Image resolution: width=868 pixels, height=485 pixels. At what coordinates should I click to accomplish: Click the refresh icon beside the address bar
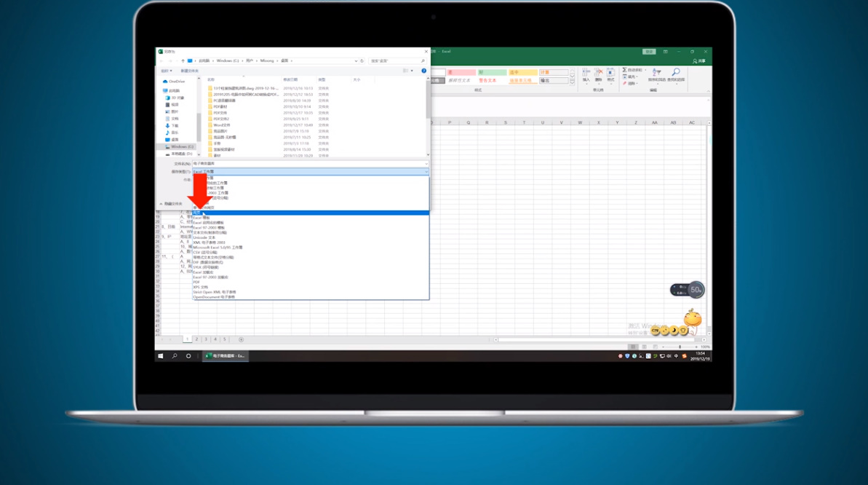point(362,61)
